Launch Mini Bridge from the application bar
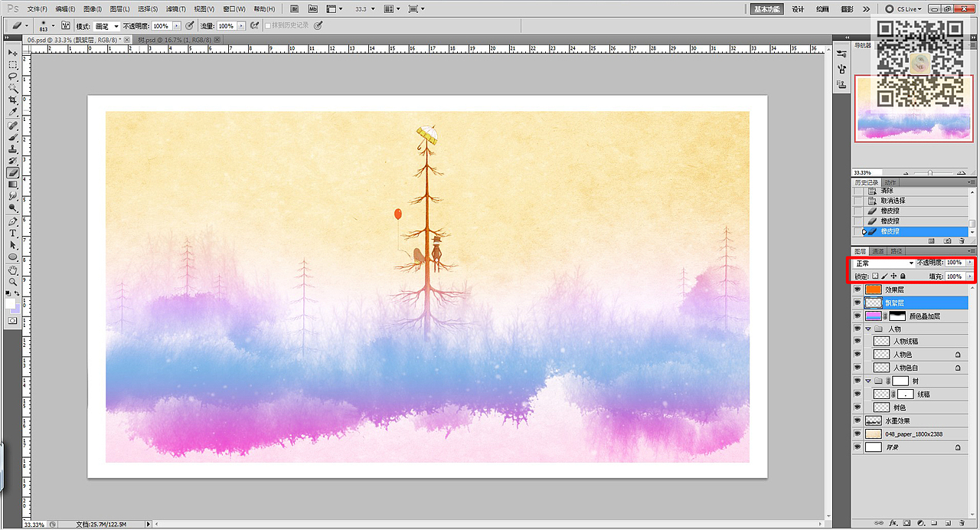The image size is (980, 530). click(314, 8)
